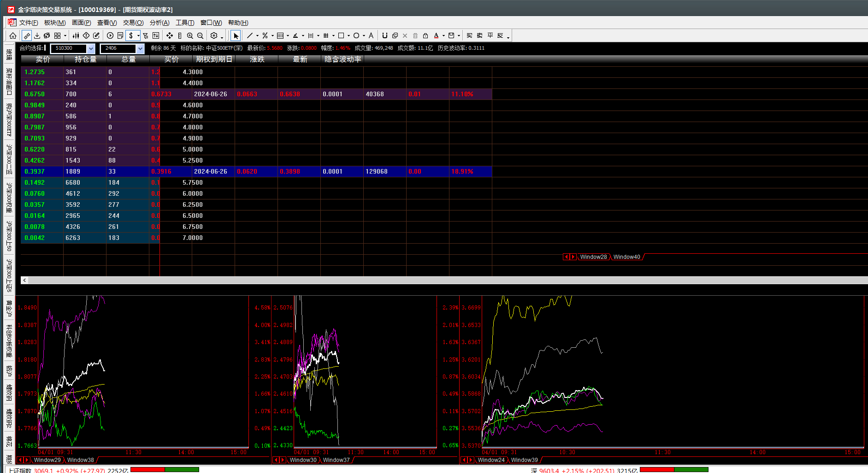Screen dimensions: 868x473
Task: Expand the 510300 contract dropdown
Action: point(91,48)
